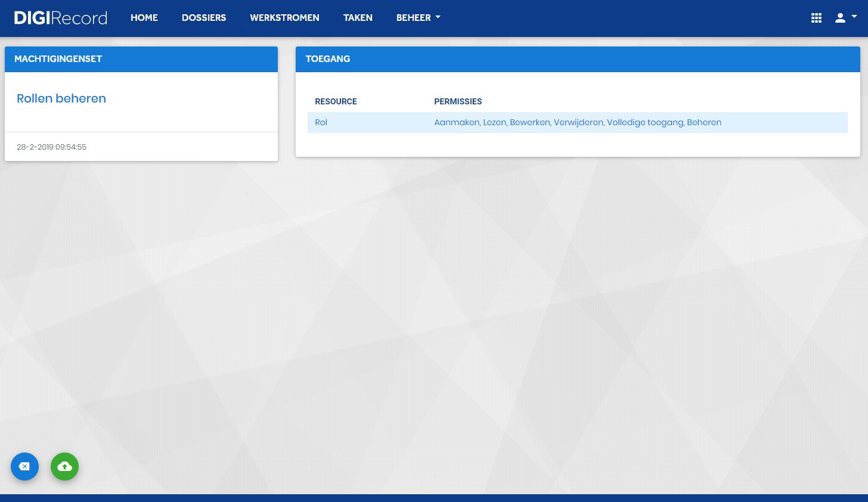Expand the user profile dropdown arrow

854,17
